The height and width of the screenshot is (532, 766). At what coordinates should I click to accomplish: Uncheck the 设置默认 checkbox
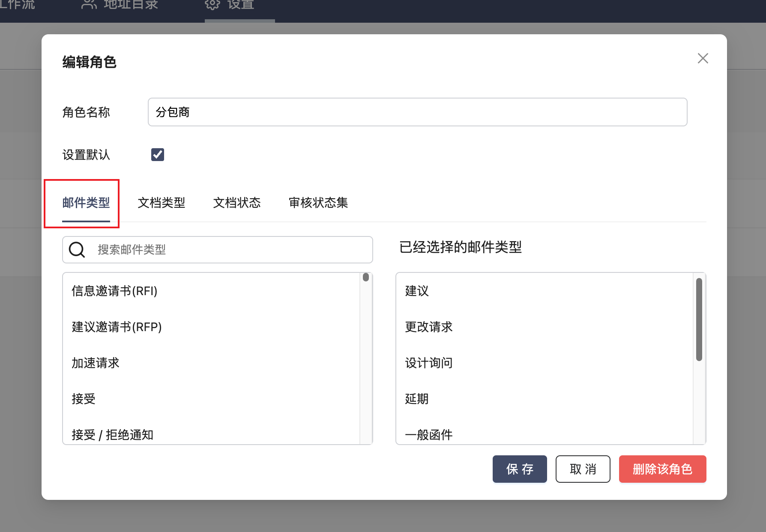pyautogui.click(x=158, y=155)
